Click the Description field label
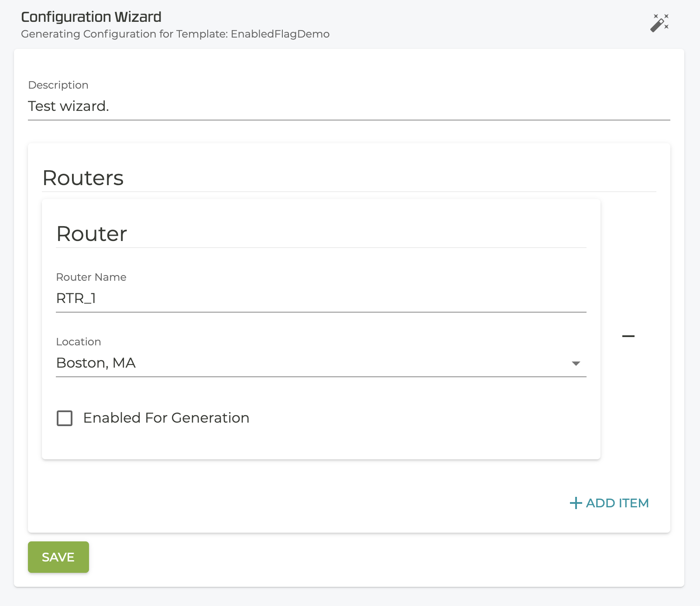Image resolution: width=700 pixels, height=606 pixels. click(x=58, y=85)
